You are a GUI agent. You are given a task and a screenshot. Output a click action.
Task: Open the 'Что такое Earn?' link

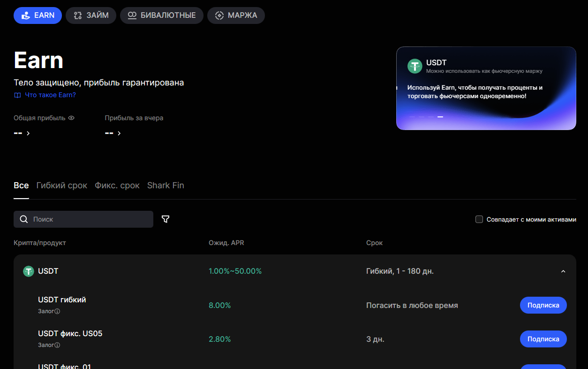(50, 95)
